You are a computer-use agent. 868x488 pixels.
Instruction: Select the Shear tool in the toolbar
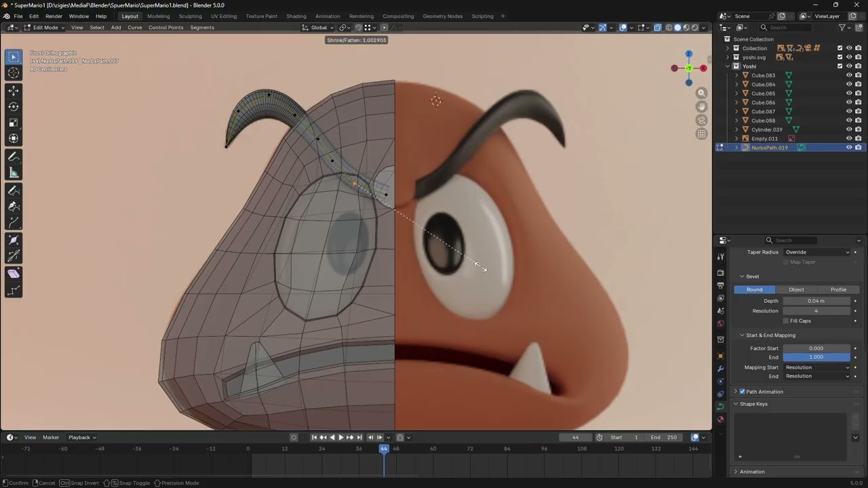click(14, 274)
